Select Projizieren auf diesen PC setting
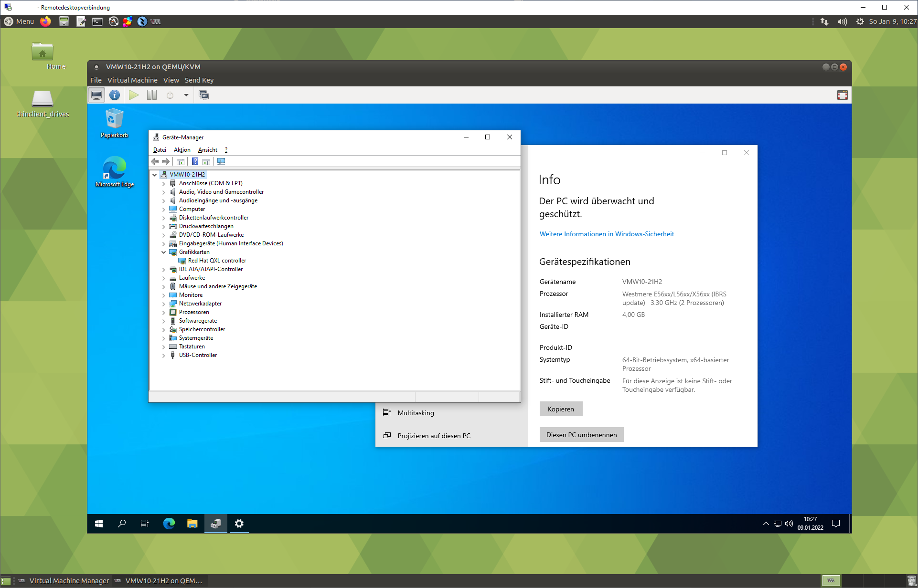Screen dimensions: 918x588 point(434,436)
